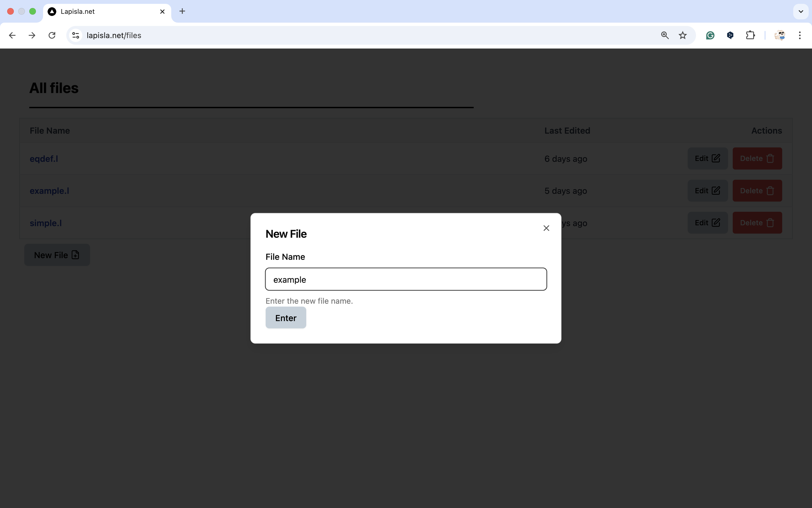Screen dimensions: 812x508
Task: Open the Grammarly extension
Action: 710,35
